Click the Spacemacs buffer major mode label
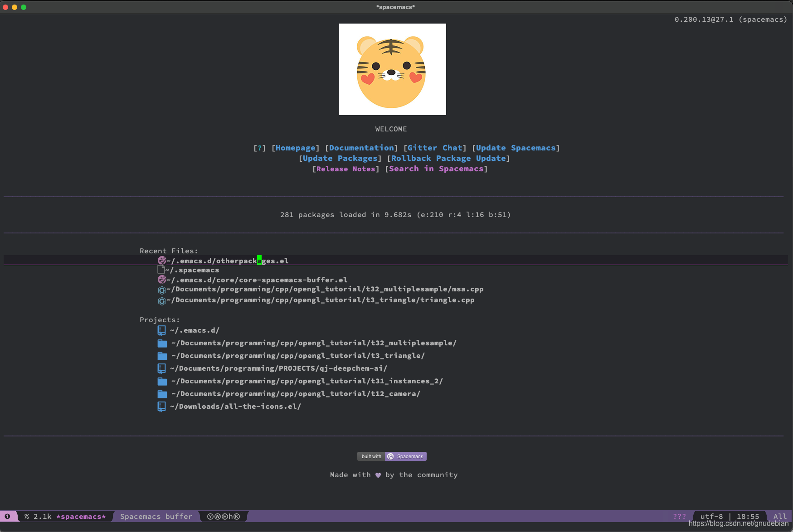793x532 pixels. pyautogui.click(x=156, y=517)
